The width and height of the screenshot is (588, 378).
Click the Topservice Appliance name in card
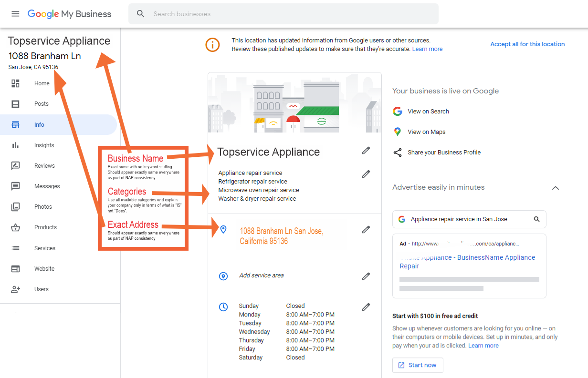269,152
